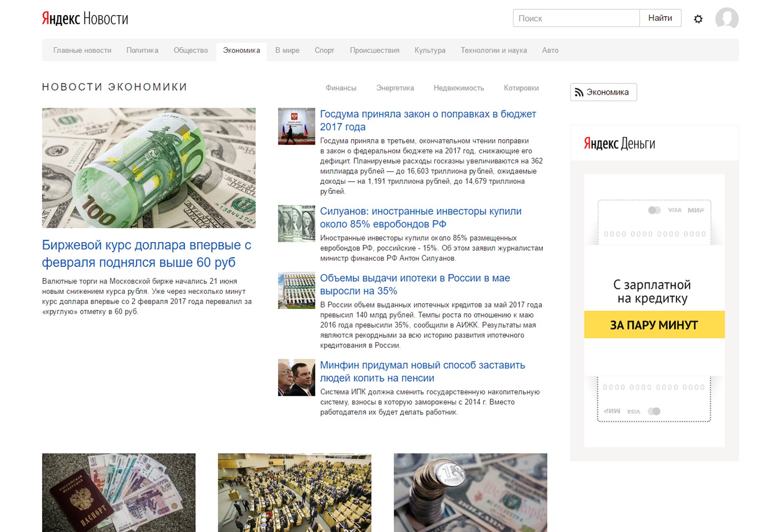Image resolution: width=781 pixels, height=532 pixels.
Task: Open the mortgage volume growth headline
Action: 415,285
